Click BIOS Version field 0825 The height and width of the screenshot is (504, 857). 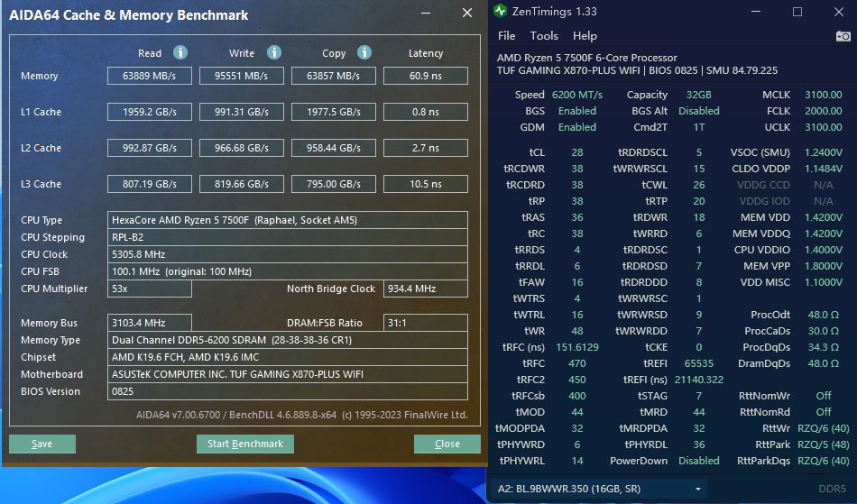tap(288, 391)
